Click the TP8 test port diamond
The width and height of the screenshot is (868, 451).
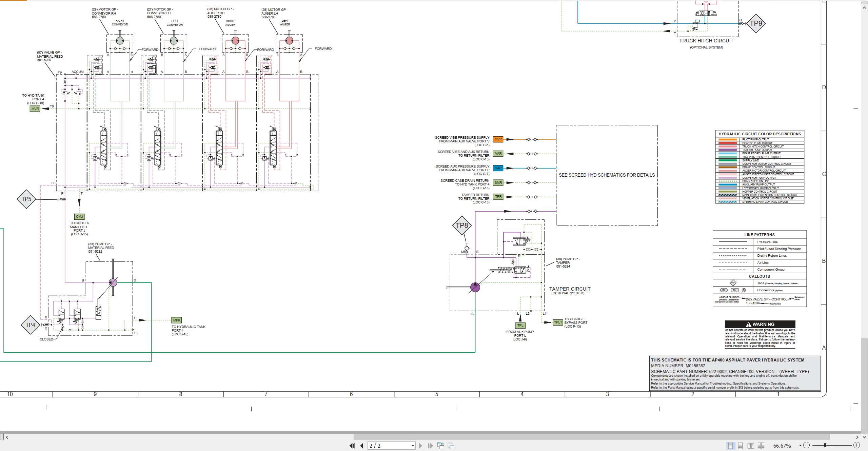[x=462, y=225]
